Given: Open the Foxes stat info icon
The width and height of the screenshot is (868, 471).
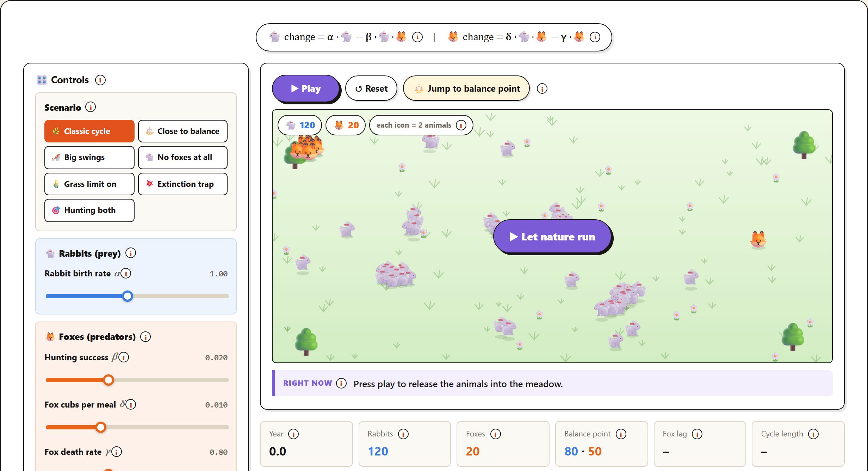Looking at the screenshot, I should [496, 434].
